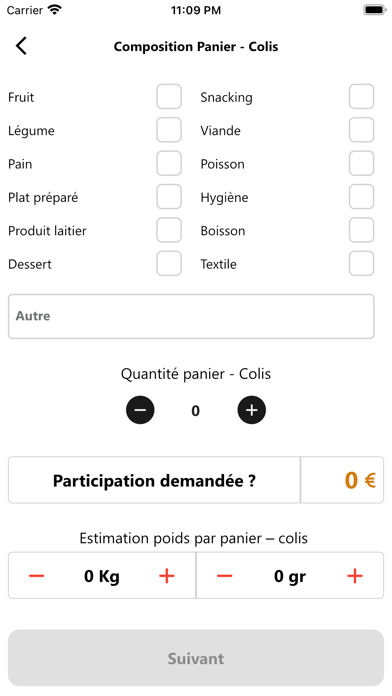Tap the red plus beside gr weight
The height and width of the screenshot is (696, 392).
(355, 576)
